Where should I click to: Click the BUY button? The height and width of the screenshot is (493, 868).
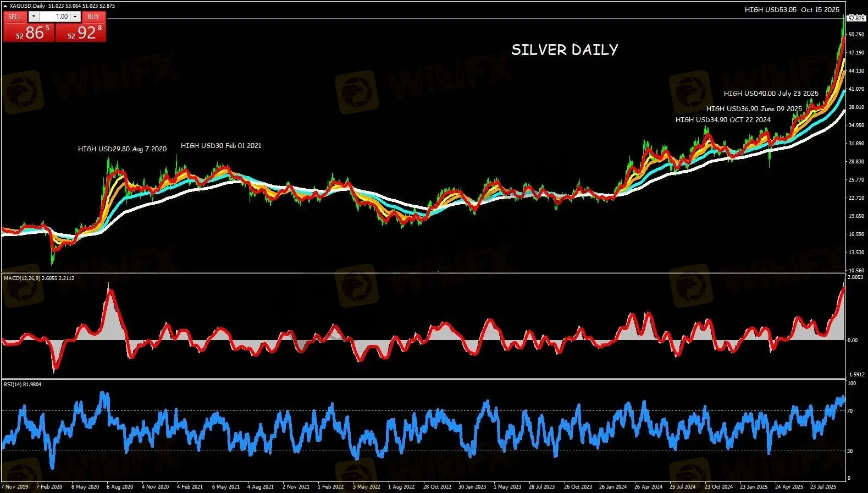point(93,17)
